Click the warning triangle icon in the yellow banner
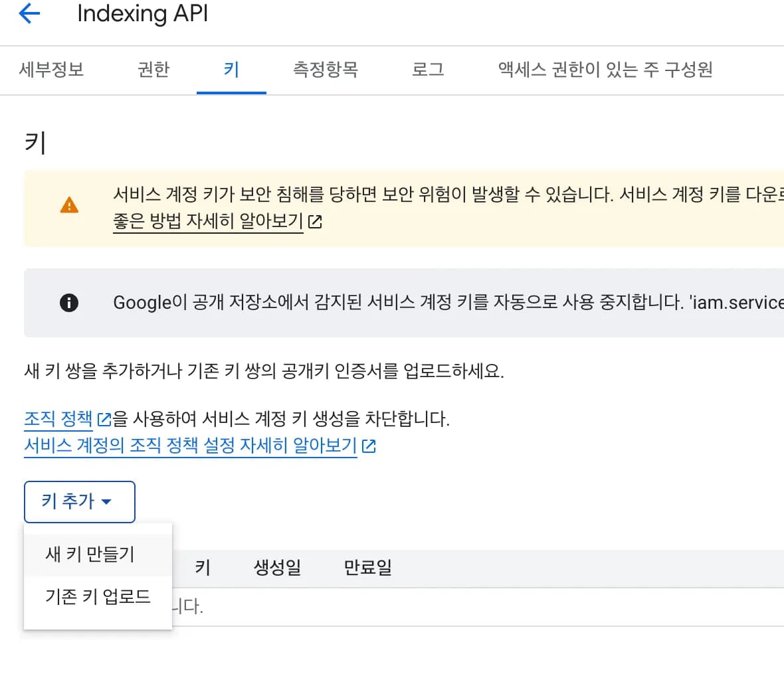This screenshot has height=676, width=784. click(70, 206)
